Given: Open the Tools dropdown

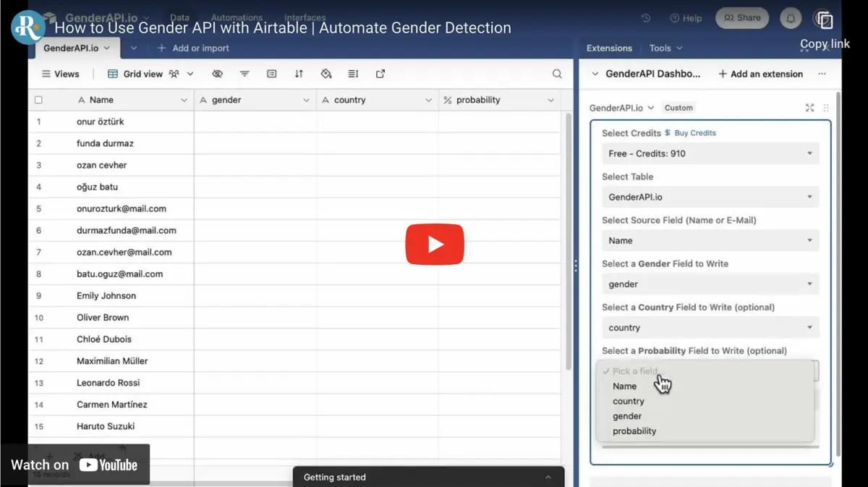Looking at the screenshot, I should [x=665, y=48].
